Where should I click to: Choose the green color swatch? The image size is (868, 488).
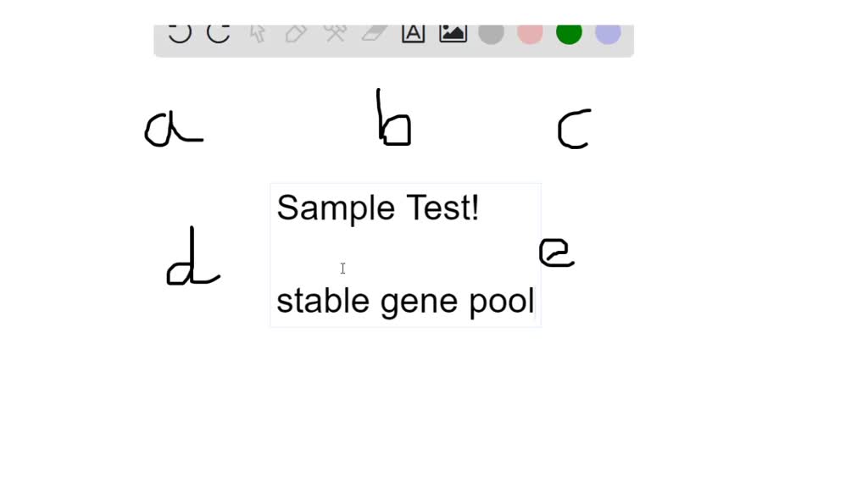point(569,33)
